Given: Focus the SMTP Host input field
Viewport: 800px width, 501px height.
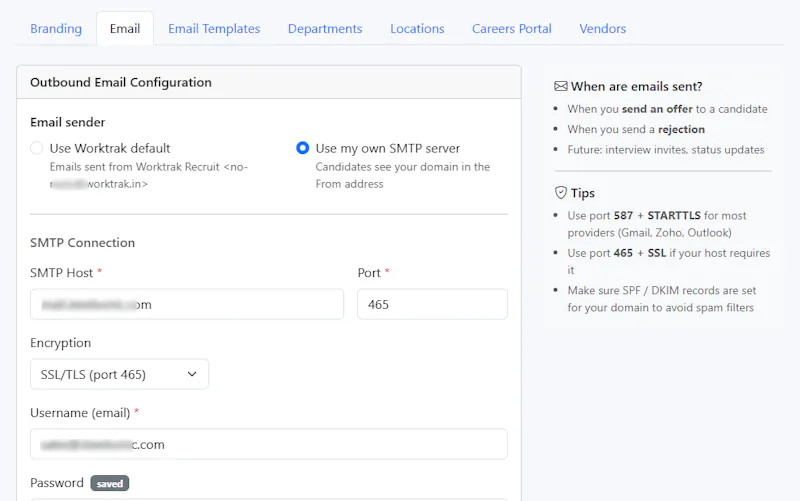Looking at the screenshot, I should 187,305.
